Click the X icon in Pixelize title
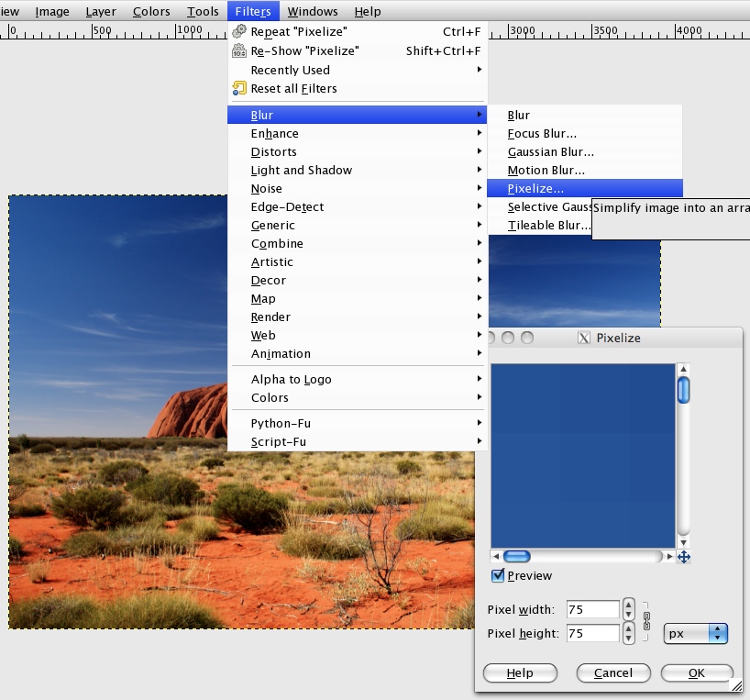 583,338
